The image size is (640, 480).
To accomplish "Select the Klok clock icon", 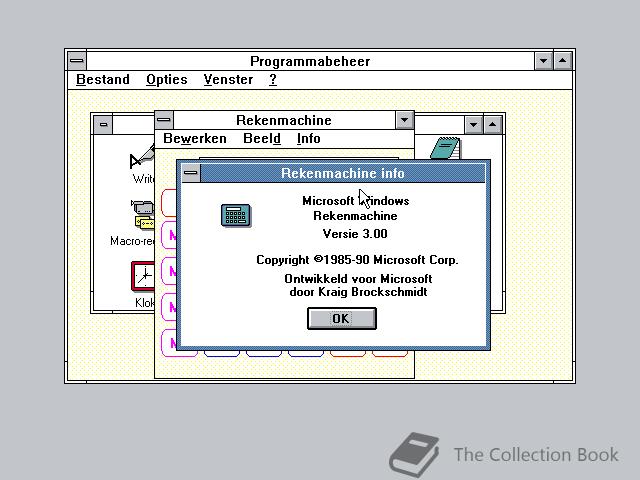I will (x=144, y=284).
